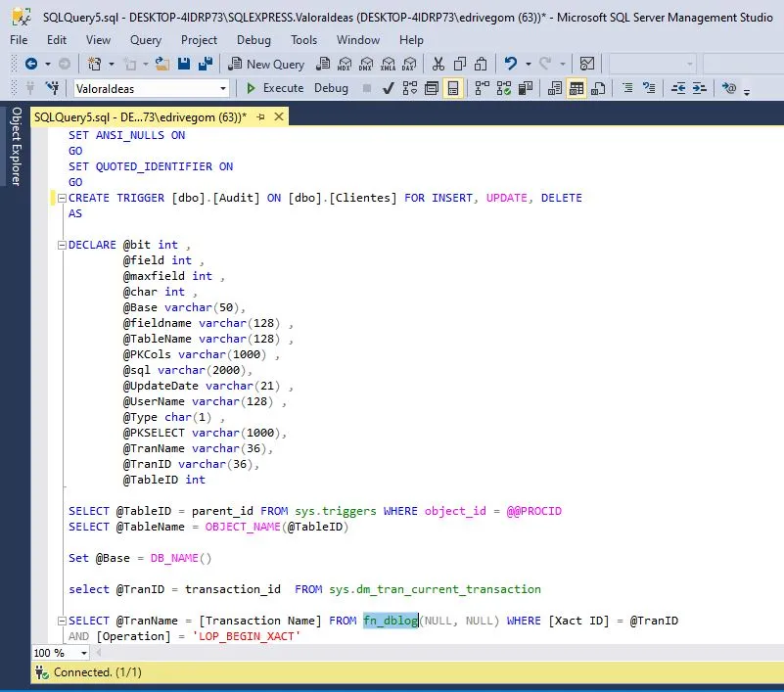Display the Estimated Execution Plan
Viewport: 784px width, 692px height.
tap(409, 88)
